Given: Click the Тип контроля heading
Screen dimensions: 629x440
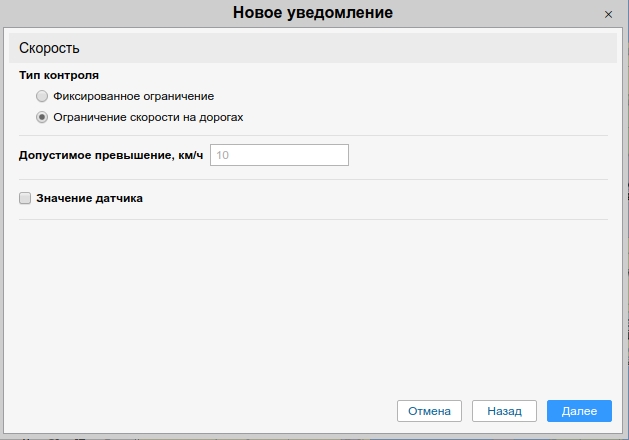Looking at the screenshot, I should [x=59, y=75].
